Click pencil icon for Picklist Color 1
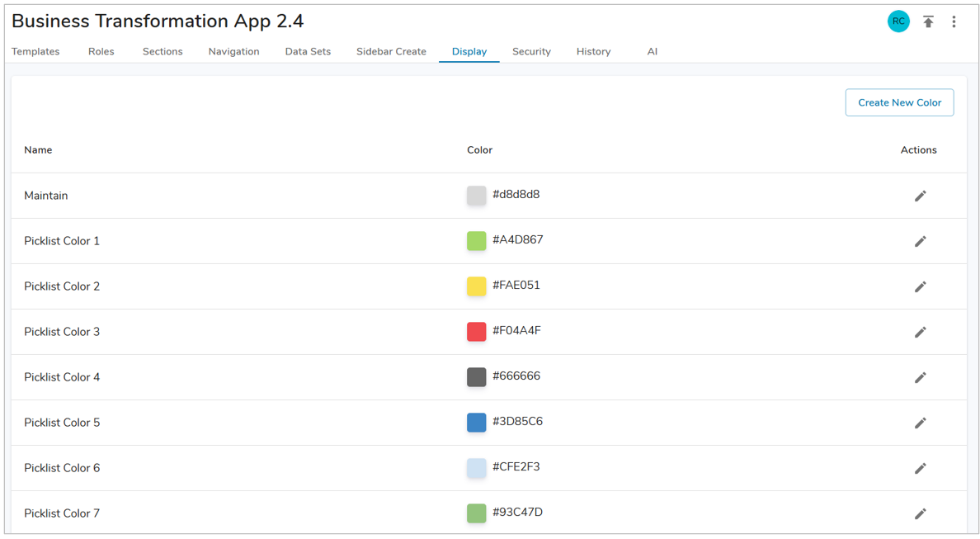Image resolution: width=980 pixels, height=539 pixels. (920, 241)
